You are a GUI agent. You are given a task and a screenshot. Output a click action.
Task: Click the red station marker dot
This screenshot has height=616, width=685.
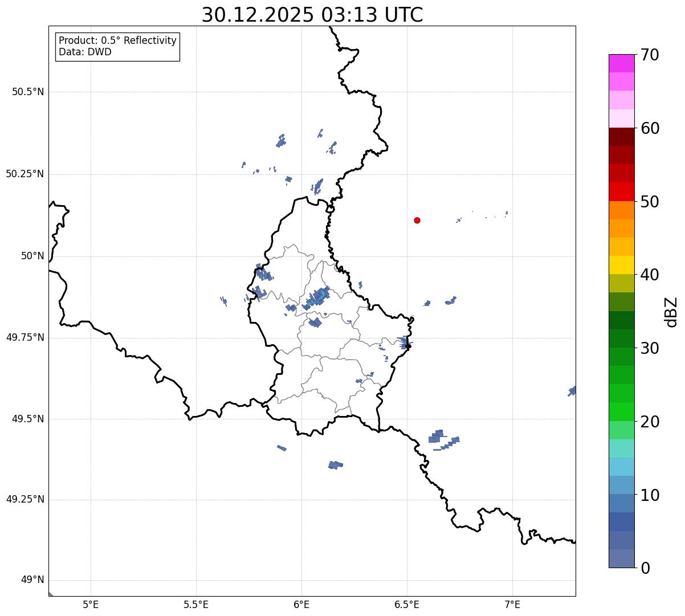point(417,220)
